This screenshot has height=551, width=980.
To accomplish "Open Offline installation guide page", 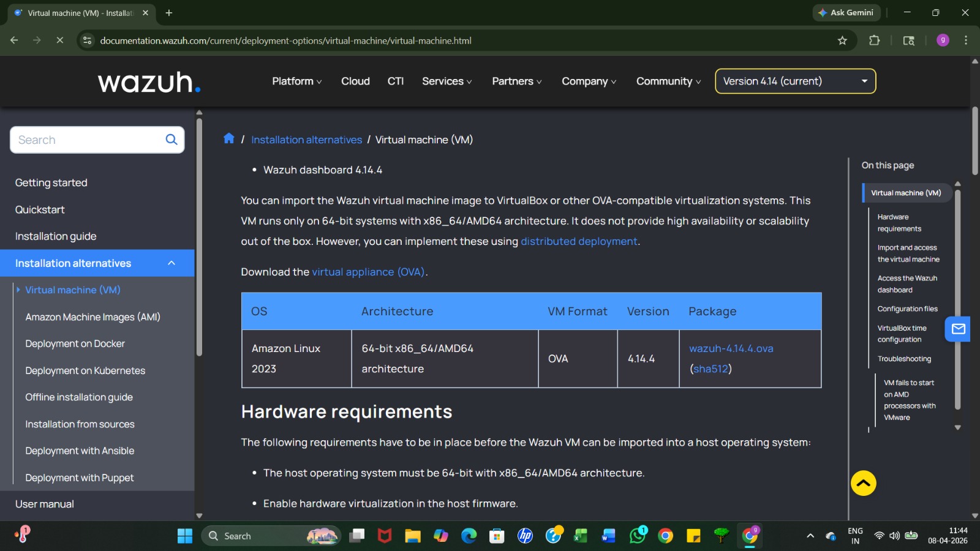I will 79,397.
